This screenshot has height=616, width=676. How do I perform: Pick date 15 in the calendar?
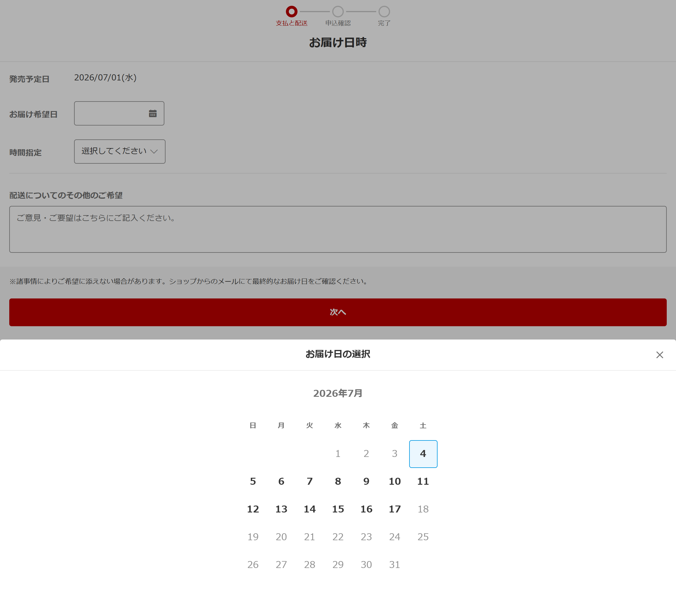tap(338, 509)
